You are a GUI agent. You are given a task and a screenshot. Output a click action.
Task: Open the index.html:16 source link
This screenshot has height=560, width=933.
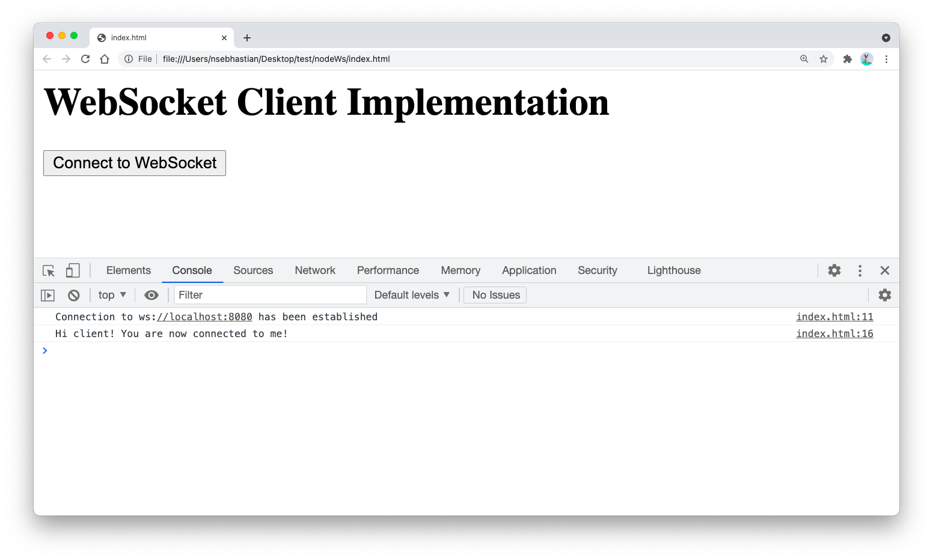click(x=834, y=333)
